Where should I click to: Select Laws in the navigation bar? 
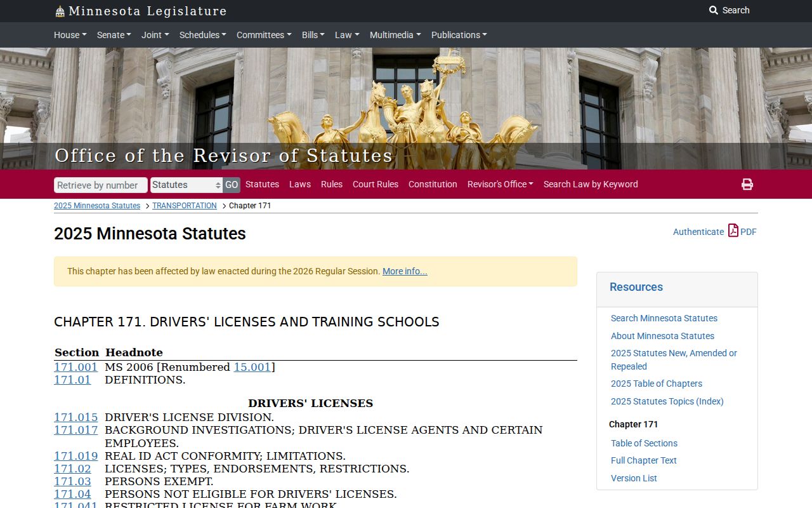(300, 184)
